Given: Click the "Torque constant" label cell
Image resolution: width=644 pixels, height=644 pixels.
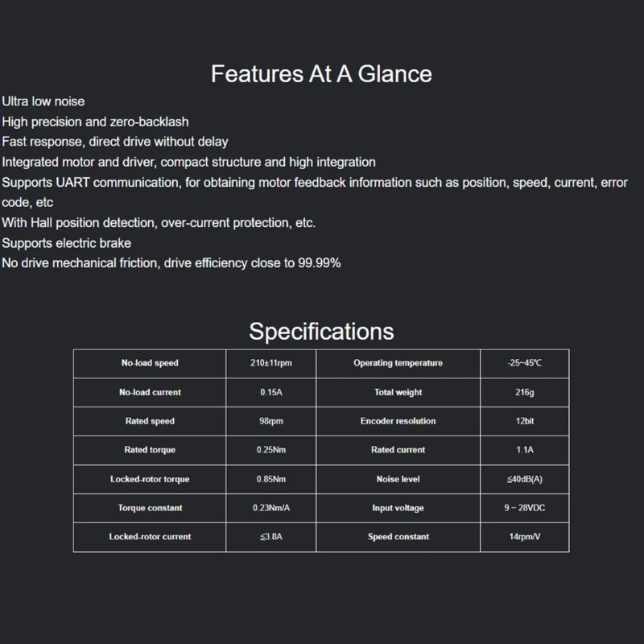Looking at the screenshot, I should [150, 508].
